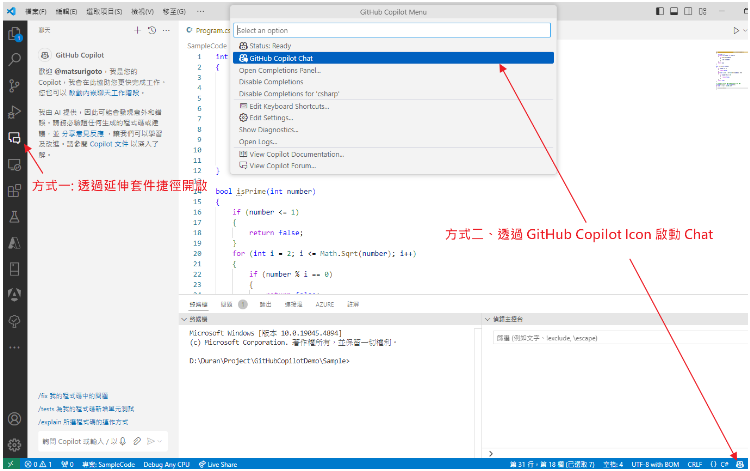Image resolution: width=750 pixels, height=471 pixels.
Task: Click the remote window indicator in status bar
Action: click(x=11, y=464)
